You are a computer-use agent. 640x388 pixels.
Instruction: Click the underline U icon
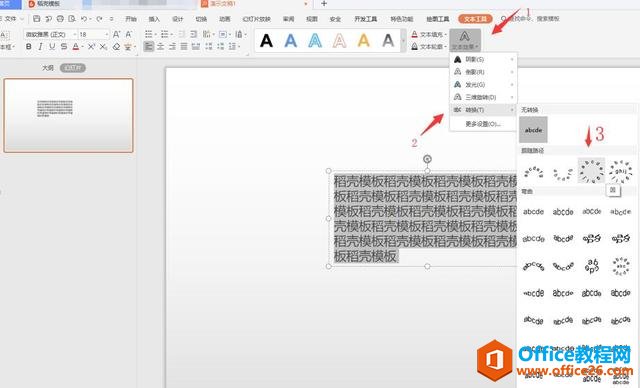coord(52,47)
